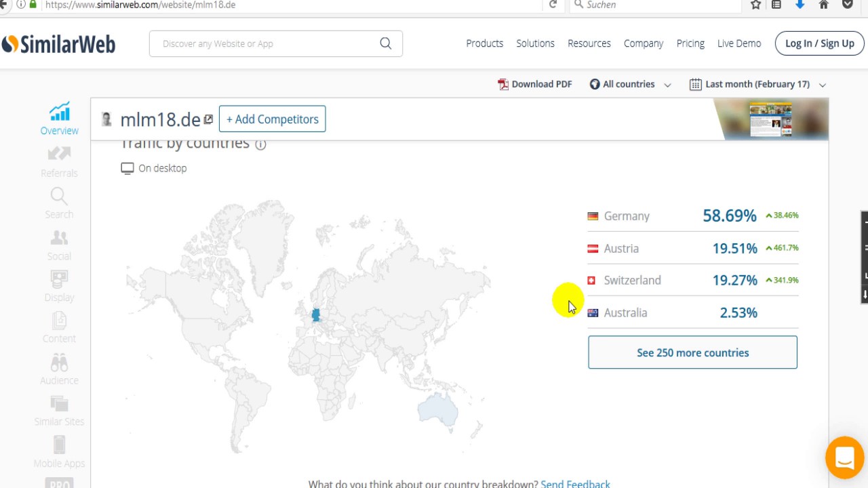Click the 2.53% Australia traffic value
The width and height of the screenshot is (868, 488).
point(738,312)
